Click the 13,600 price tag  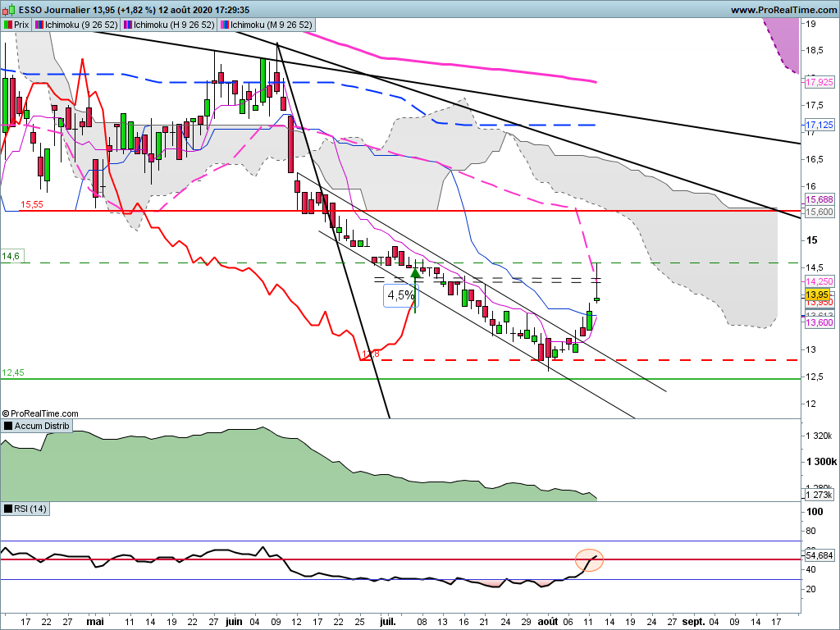[819, 322]
